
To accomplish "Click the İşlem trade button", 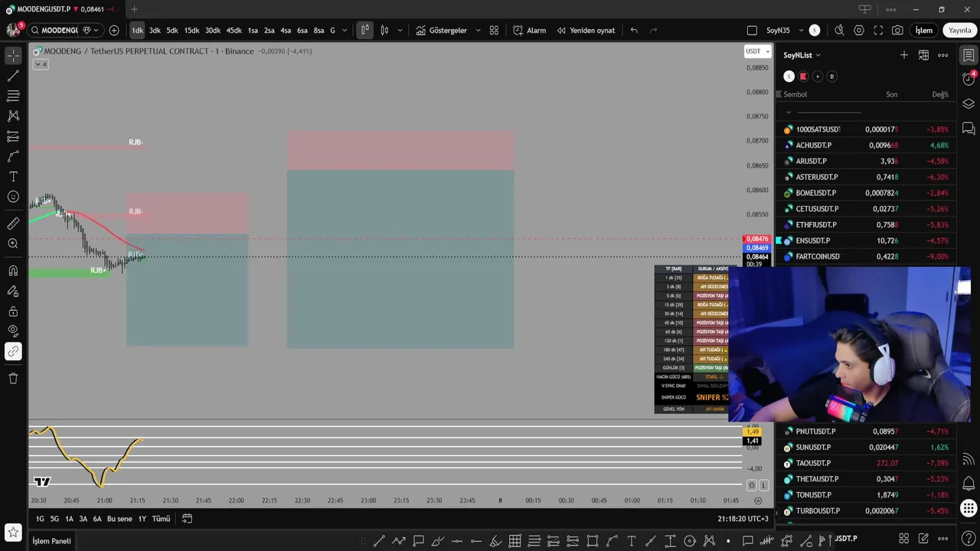I will [924, 31].
